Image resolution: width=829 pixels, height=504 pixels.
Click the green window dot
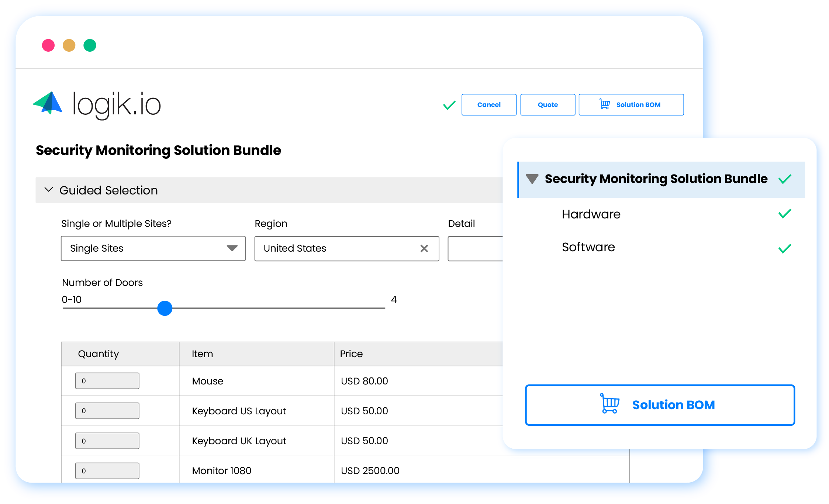point(90,45)
